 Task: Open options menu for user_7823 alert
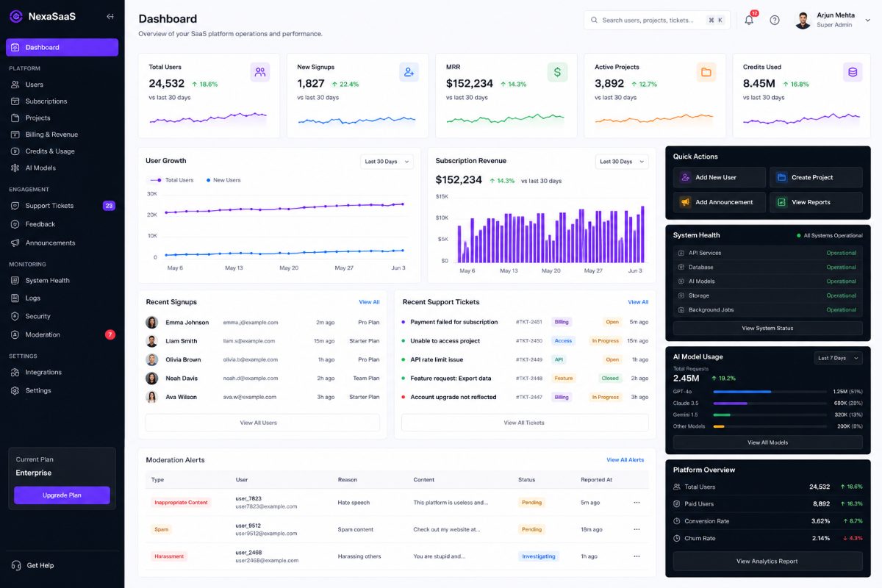(637, 503)
